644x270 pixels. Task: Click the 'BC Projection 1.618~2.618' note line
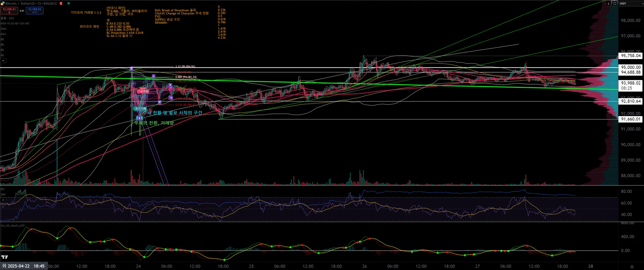[x=125, y=33]
